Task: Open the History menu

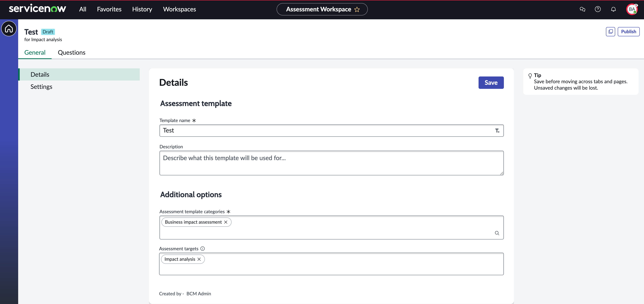Action: click(x=142, y=9)
